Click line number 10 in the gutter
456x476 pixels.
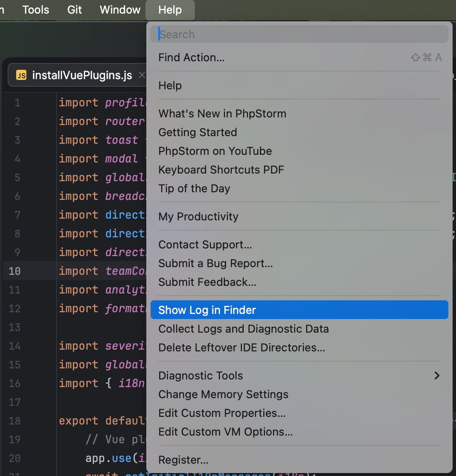click(x=15, y=271)
